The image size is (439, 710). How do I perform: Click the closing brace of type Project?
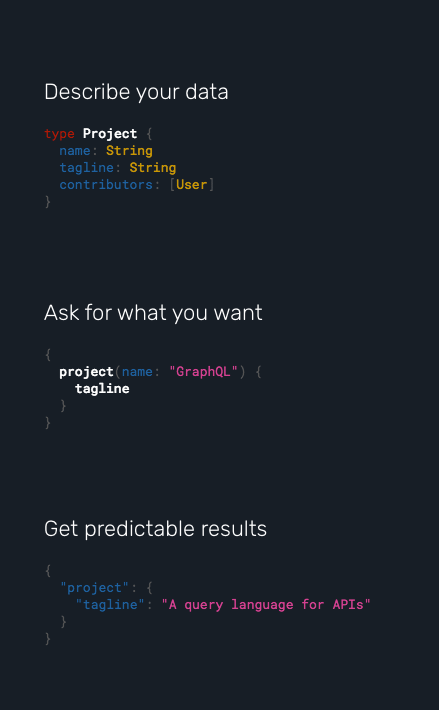[48, 201]
